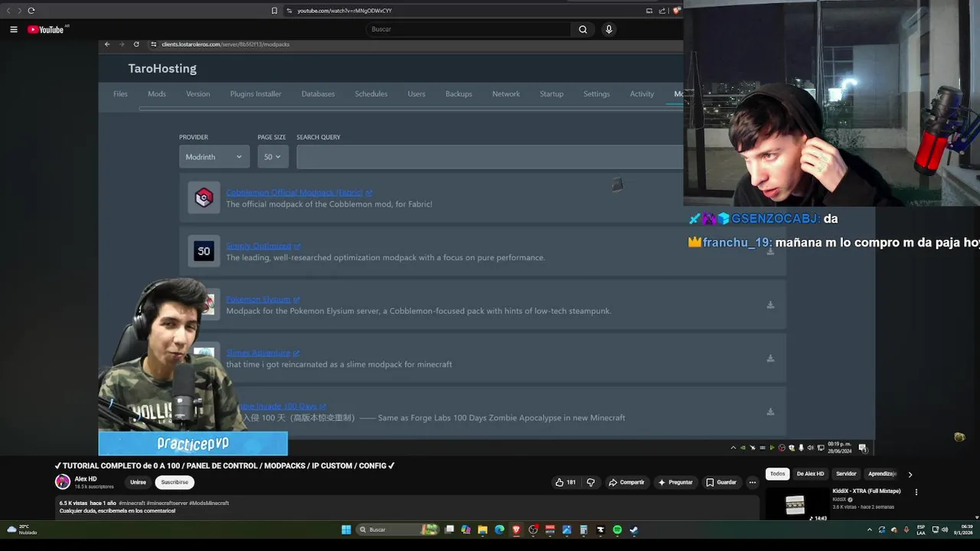Open the KiddiX XTRA video thumbnail
Screen dimensions: 980x551
[x=796, y=504]
